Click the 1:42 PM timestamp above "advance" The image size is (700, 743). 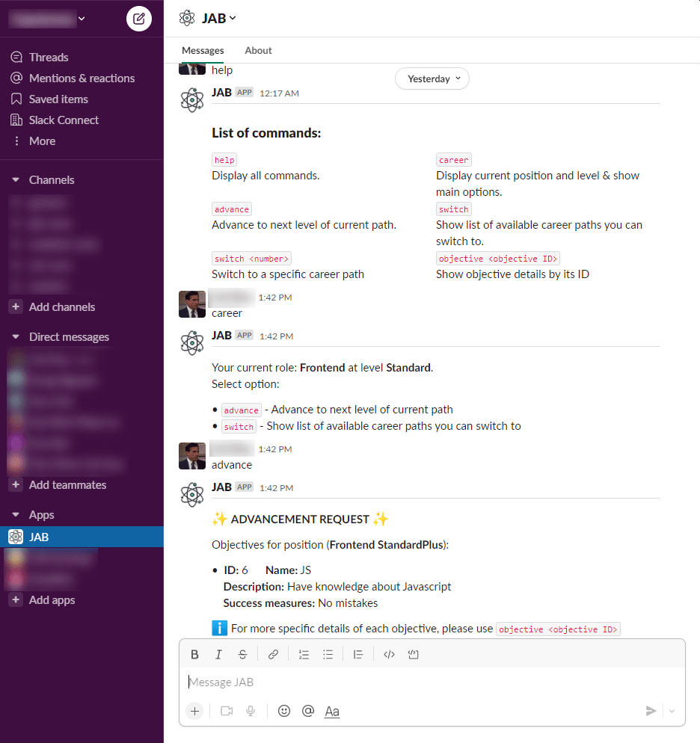coord(275,449)
